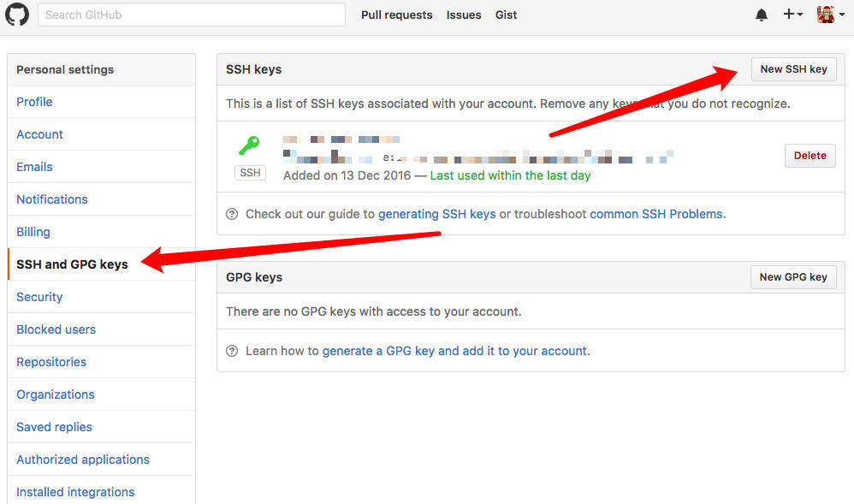Go to Emails settings

point(101,167)
